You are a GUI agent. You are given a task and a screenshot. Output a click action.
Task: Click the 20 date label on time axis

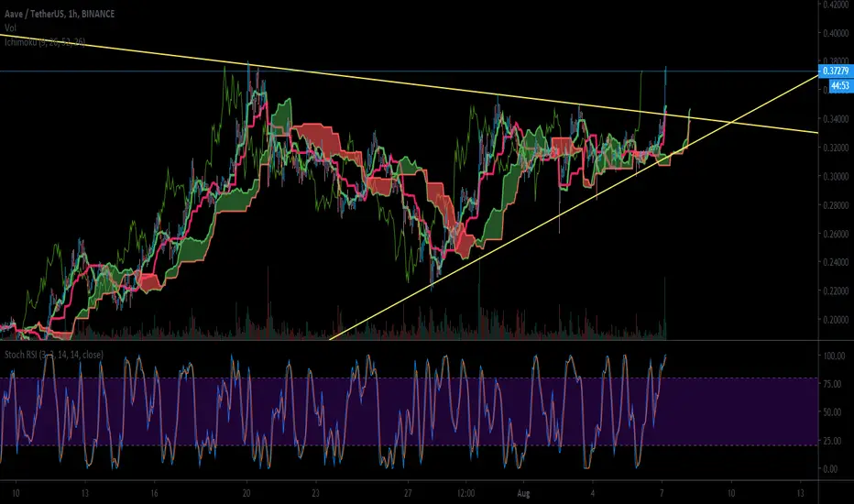[246, 493]
